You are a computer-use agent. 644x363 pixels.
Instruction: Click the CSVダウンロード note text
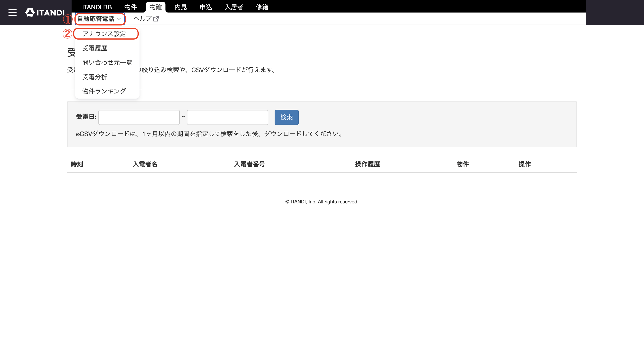coord(210,134)
